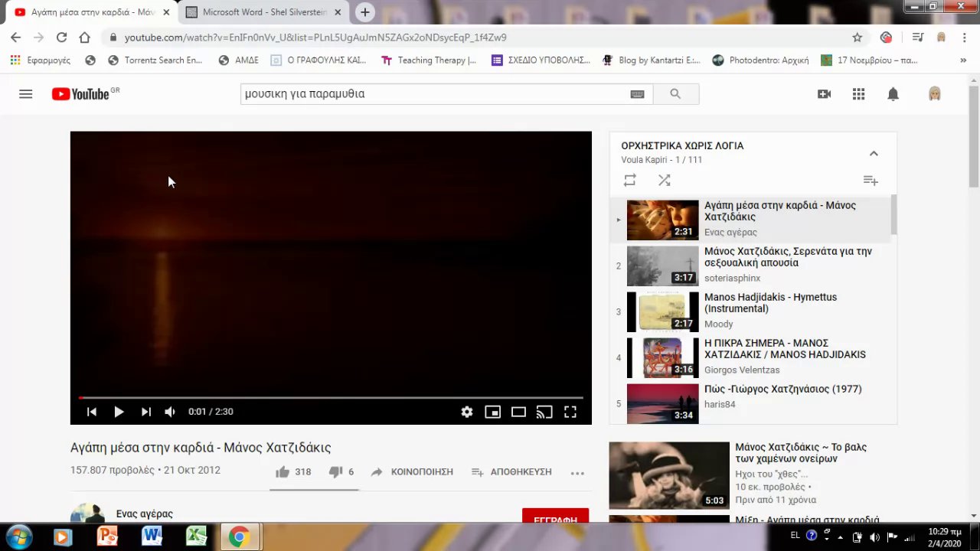The image size is (980, 551).
Task: Toggle playlist loop
Action: [629, 181]
